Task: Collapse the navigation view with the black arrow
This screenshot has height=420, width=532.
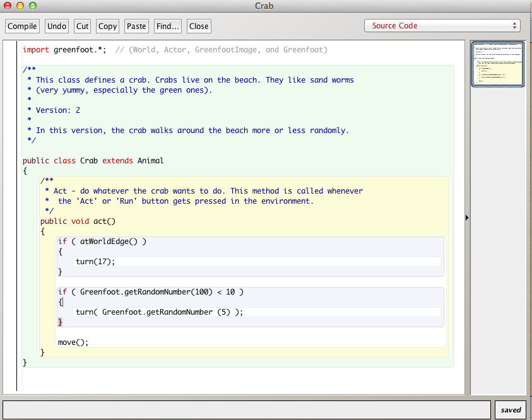Action: 467,218
